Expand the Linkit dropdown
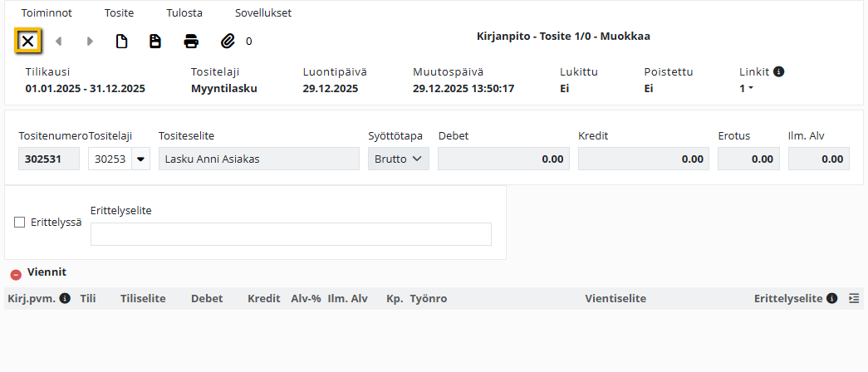868x372 pixels. (746, 88)
